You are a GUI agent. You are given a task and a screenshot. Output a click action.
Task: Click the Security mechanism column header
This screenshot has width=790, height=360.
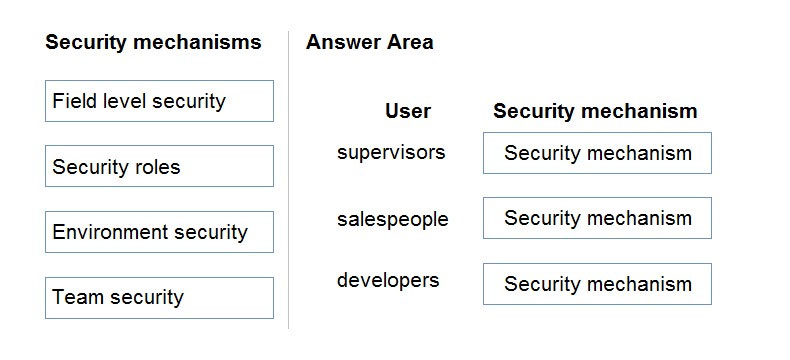click(x=595, y=111)
